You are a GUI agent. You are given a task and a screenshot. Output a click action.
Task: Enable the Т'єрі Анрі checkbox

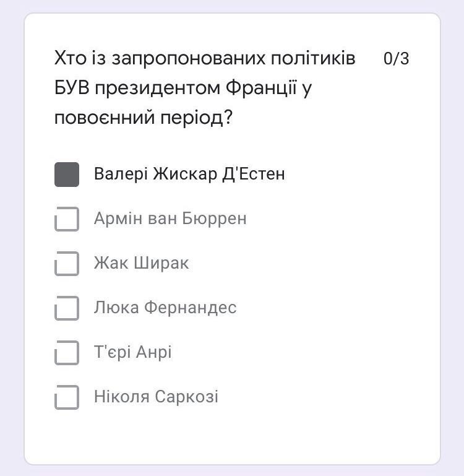coord(67,353)
